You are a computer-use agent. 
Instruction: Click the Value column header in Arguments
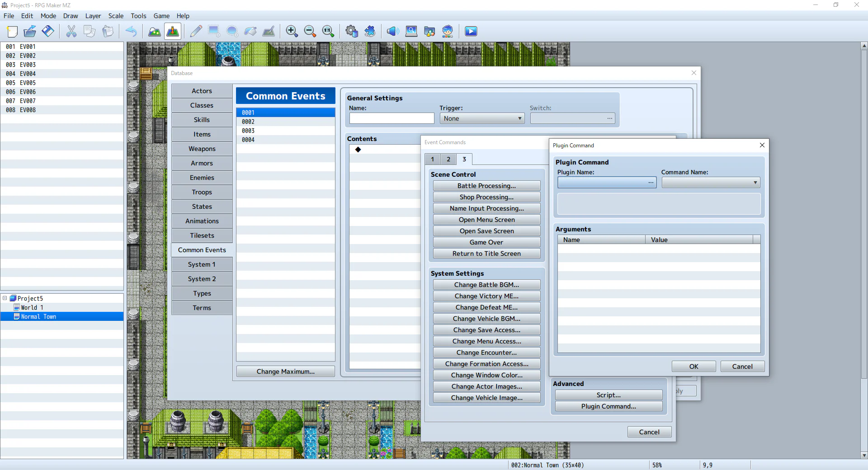[699, 240]
